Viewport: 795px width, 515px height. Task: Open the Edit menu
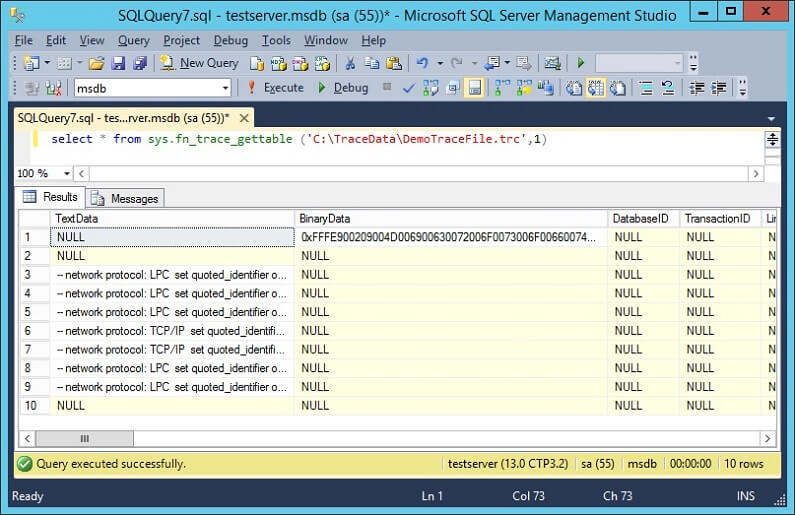click(x=56, y=40)
